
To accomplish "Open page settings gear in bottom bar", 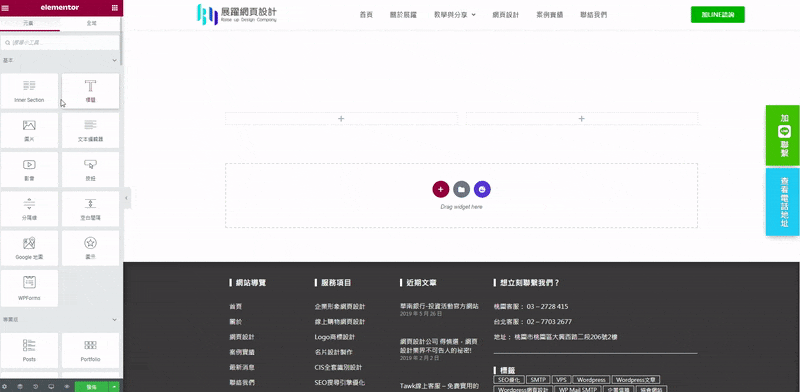I will click(x=4, y=387).
